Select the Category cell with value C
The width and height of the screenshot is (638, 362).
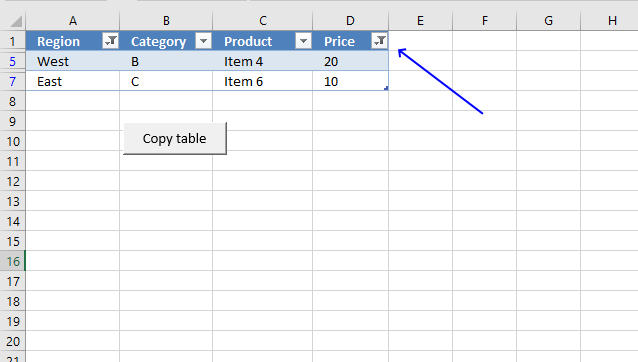[166, 81]
